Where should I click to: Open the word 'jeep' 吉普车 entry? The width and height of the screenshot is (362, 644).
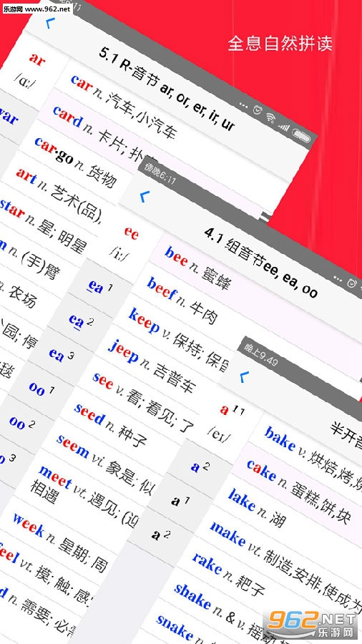(151, 365)
